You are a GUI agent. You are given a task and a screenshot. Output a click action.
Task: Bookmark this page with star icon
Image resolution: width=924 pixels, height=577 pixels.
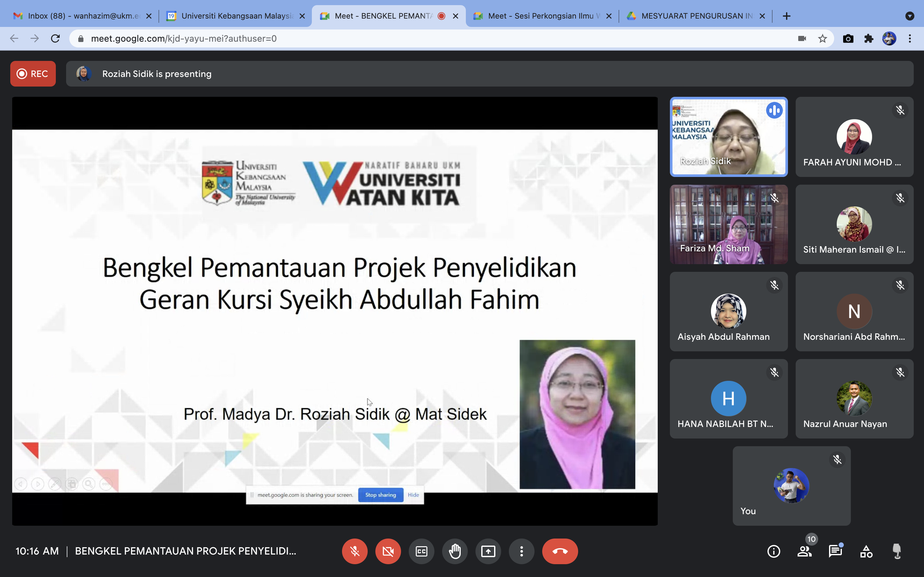coord(822,38)
